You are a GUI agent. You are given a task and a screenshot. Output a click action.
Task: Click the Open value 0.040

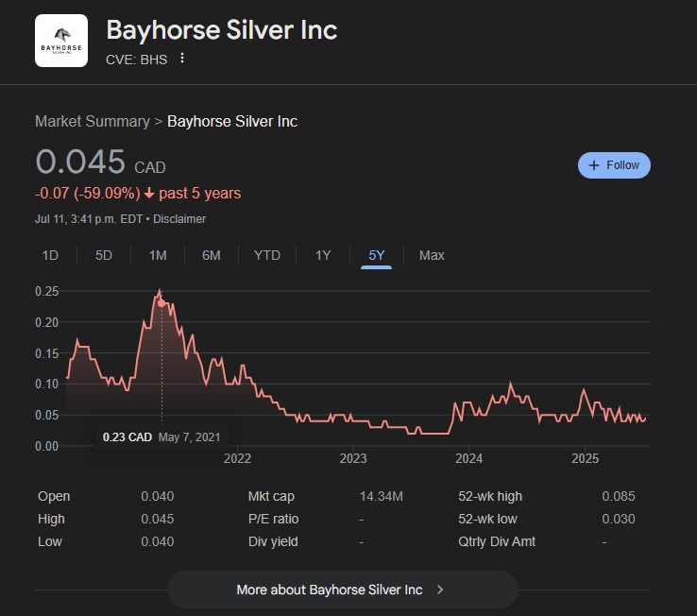158,496
